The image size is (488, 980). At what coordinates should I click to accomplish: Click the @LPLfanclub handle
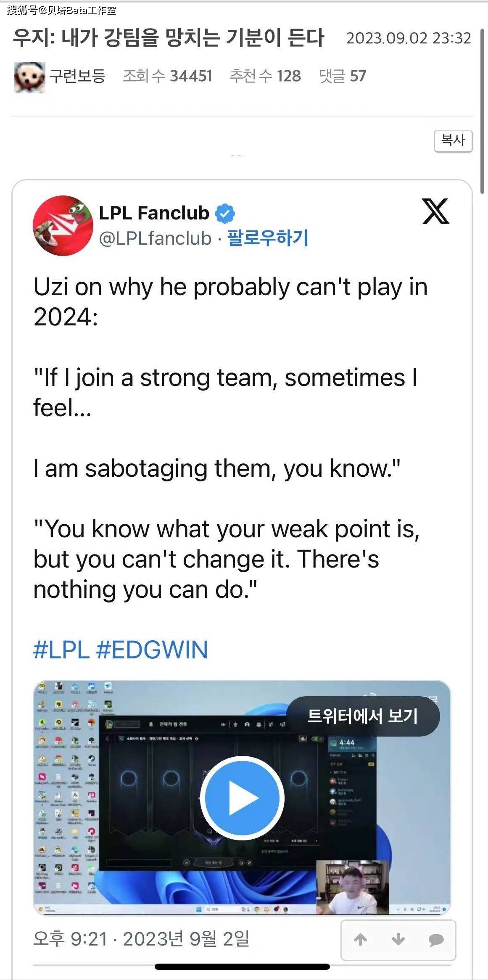pyautogui.click(x=155, y=238)
